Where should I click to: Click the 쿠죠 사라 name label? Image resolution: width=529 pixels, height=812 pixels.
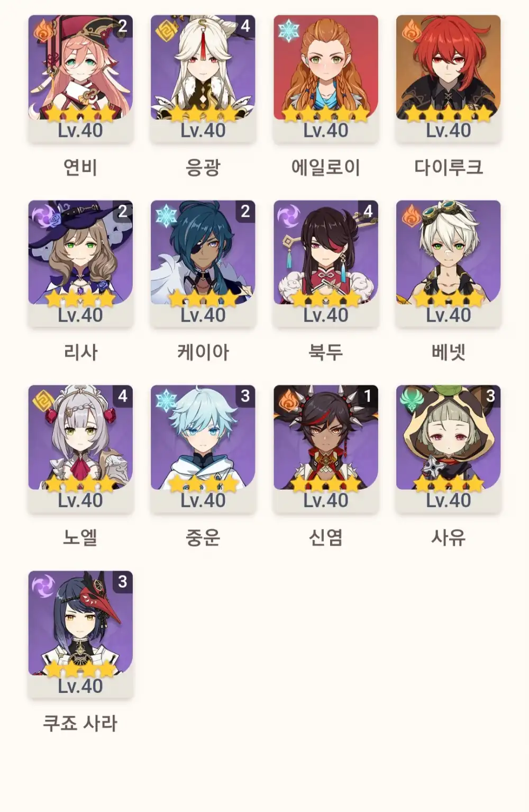pos(80,723)
